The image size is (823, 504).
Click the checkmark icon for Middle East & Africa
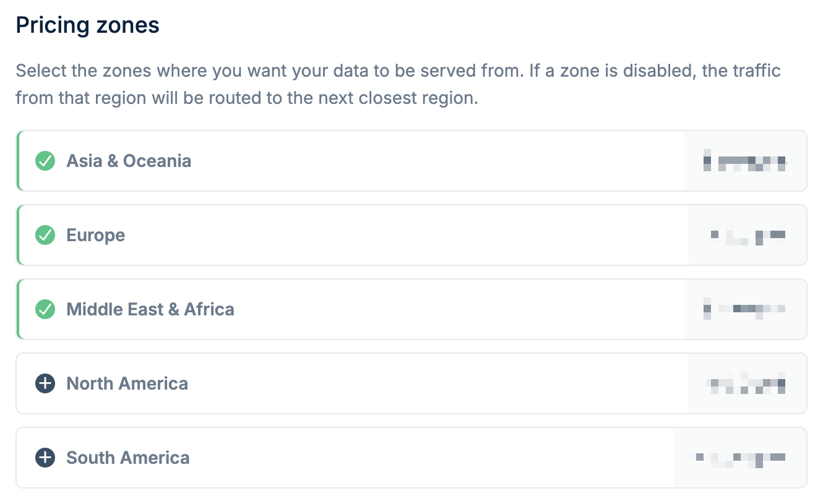point(45,309)
